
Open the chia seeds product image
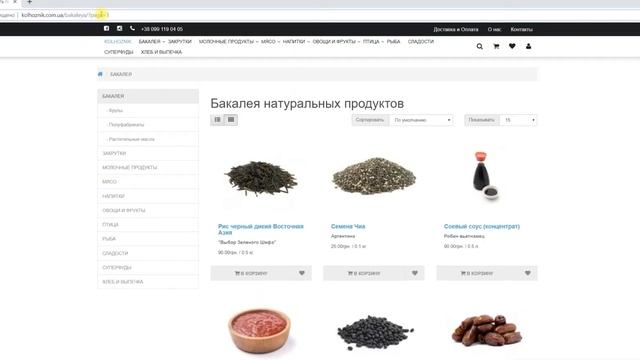[374, 176]
